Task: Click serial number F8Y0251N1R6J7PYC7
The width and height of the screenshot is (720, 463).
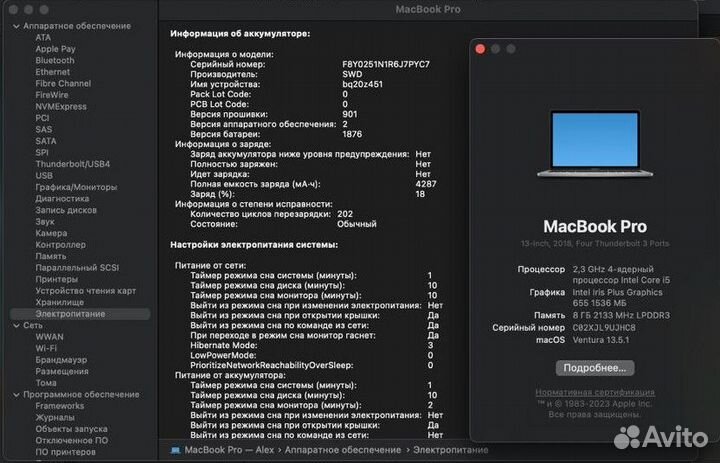Action: [x=386, y=64]
